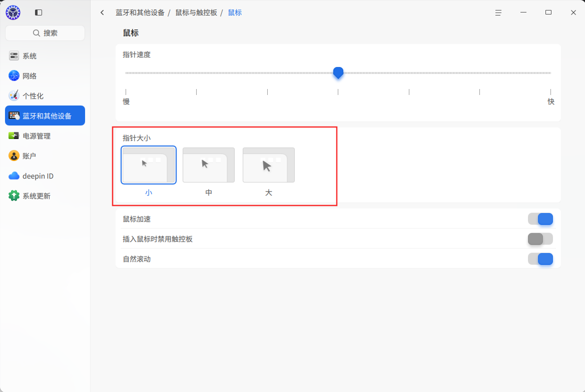This screenshot has height=392, width=585.
Task: Choose the 中 pointer size thumbnail
Action: pyautogui.click(x=209, y=165)
